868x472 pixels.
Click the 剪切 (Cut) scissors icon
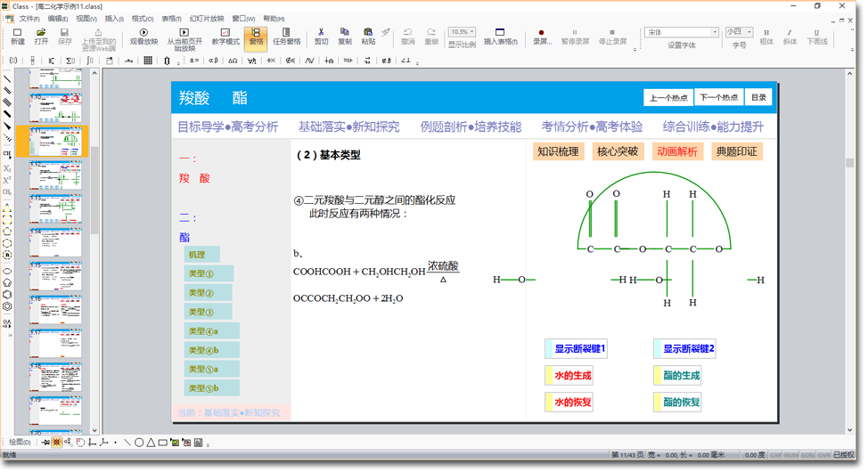pyautogui.click(x=322, y=36)
